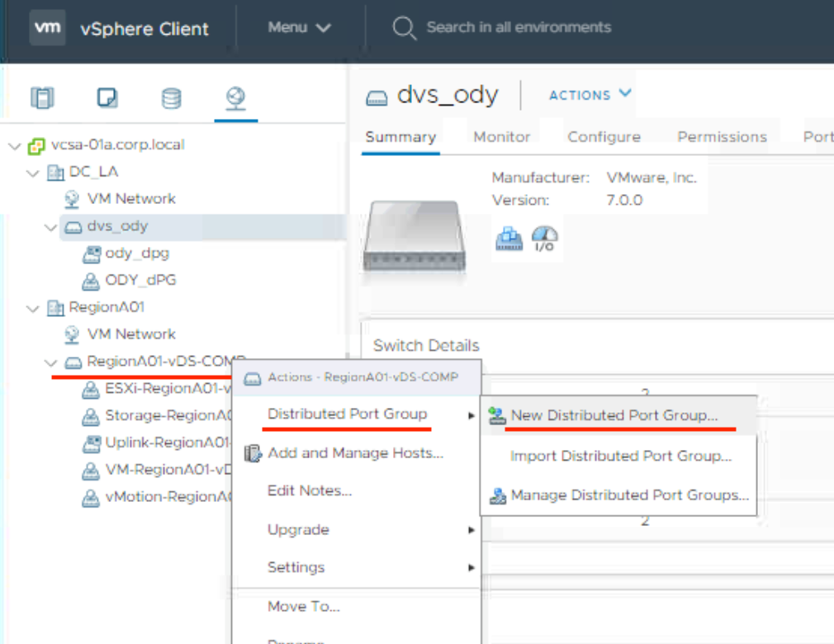Select VM Network under DC_LA
Viewport: 834px width, 644px height.
click(131, 199)
